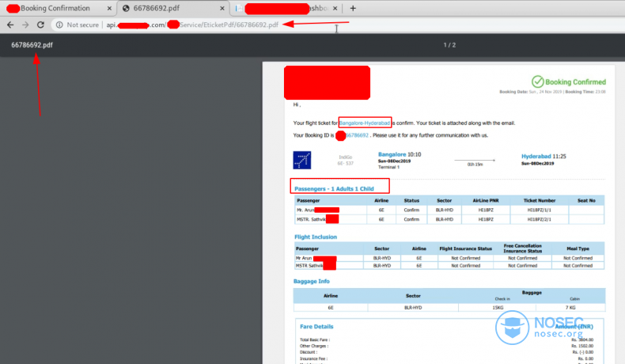Click the Hyderabad 11:25 arrival text
625x364 pixels.
tap(544, 157)
